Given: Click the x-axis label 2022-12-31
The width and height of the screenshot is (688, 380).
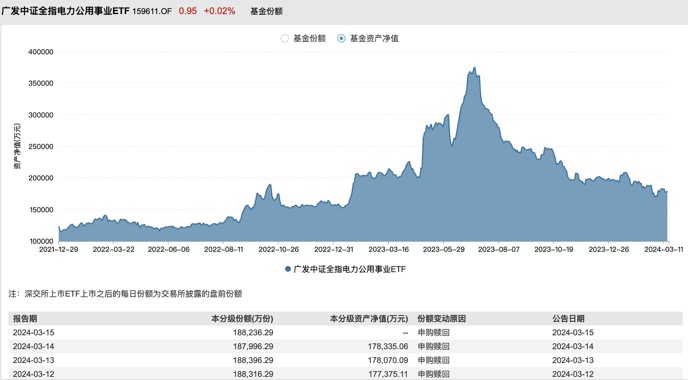Looking at the screenshot, I should click(x=334, y=249).
